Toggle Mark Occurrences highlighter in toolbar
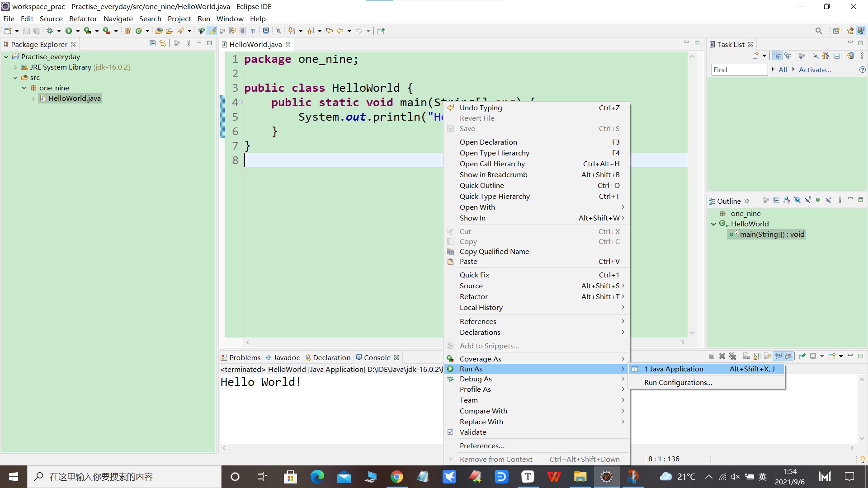The height and width of the screenshot is (488, 868). click(212, 31)
